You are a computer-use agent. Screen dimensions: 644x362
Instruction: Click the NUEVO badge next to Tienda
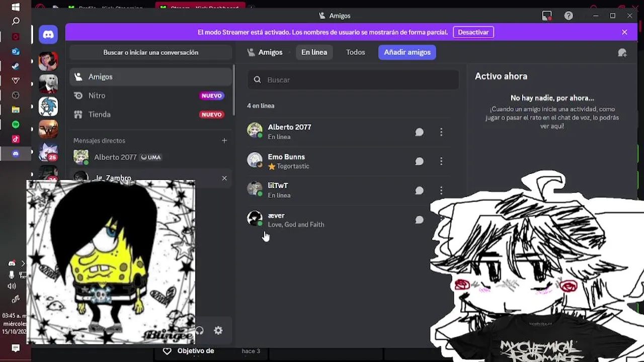[x=211, y=114]
